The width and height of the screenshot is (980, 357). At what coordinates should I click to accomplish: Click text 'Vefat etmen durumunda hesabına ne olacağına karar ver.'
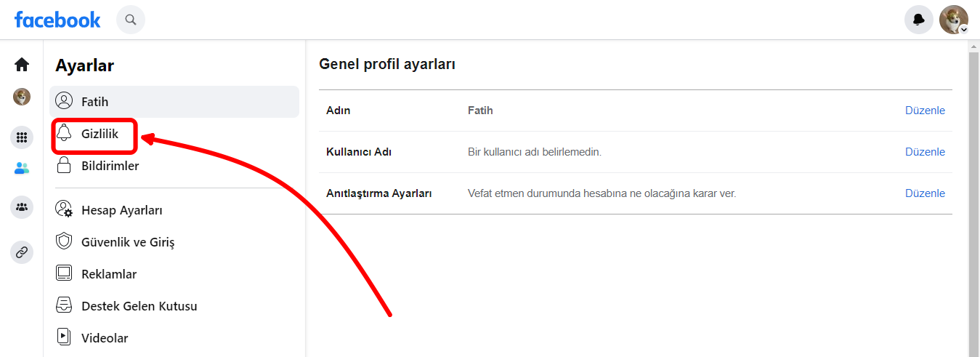pyautogui.click(x=602, y=193)
